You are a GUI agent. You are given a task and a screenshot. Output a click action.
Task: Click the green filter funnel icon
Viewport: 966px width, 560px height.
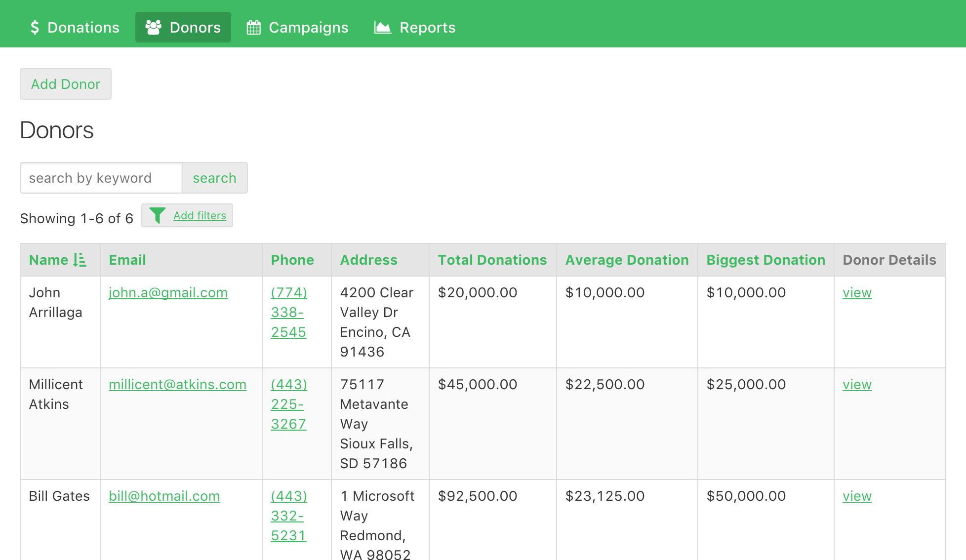coord(158,215)
